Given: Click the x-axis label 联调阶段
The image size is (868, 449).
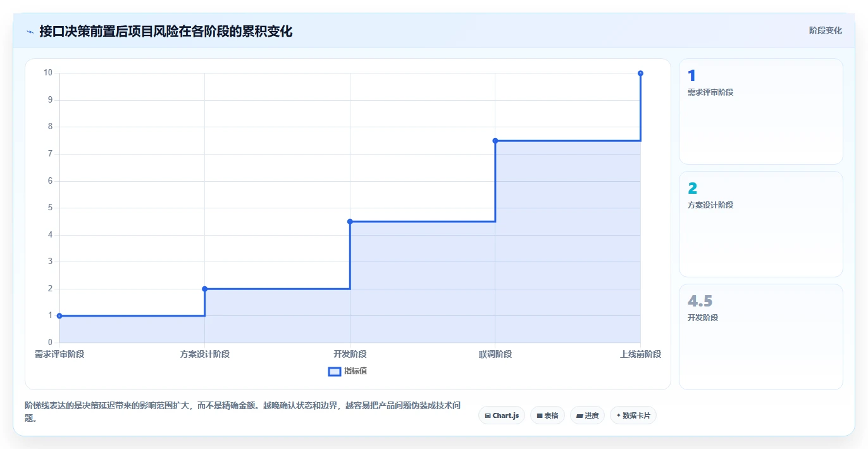Looking at the screenshot, I should click(x=495, y=354).
